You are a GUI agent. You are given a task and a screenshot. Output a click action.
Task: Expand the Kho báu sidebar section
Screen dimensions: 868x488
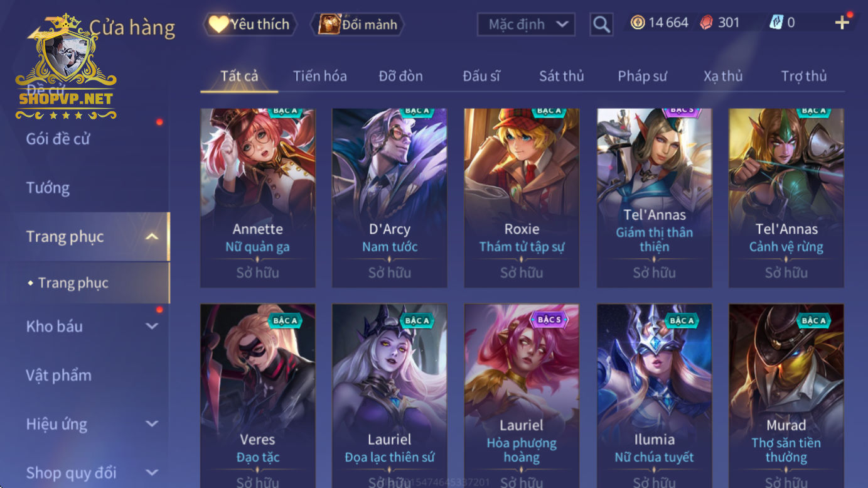[152, 326]
